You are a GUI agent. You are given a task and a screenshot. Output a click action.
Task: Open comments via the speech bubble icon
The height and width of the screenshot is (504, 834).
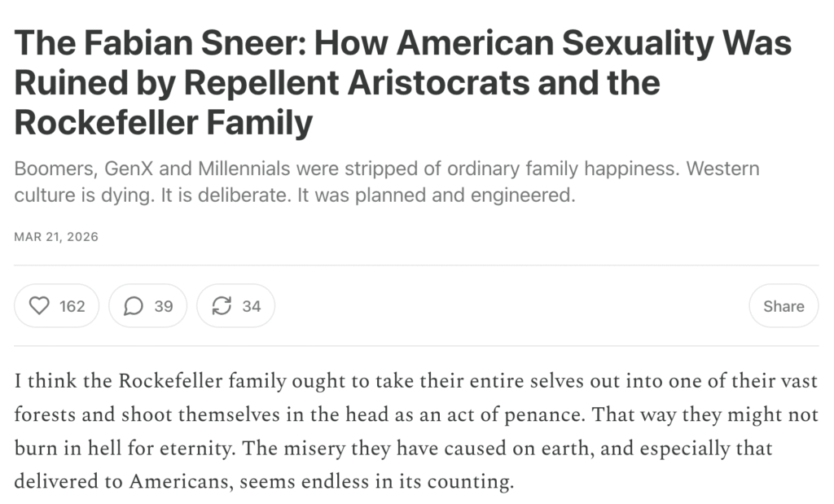[134, 306]
